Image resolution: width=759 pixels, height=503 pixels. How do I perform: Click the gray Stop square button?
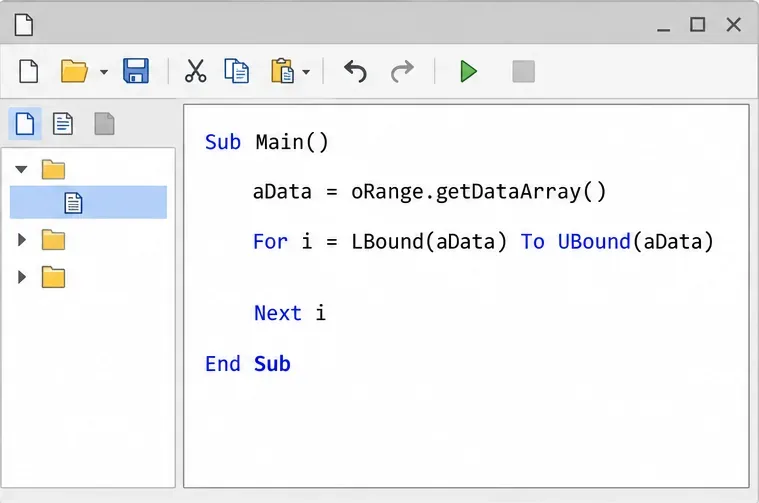[523, 72]
